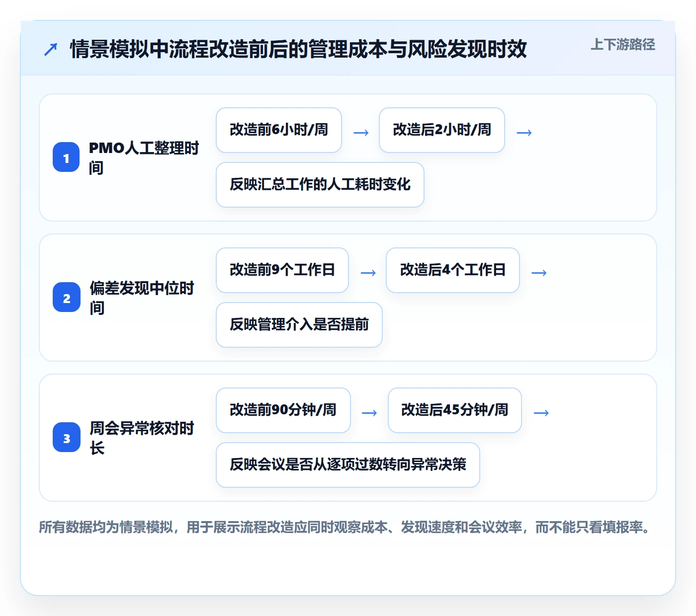696x616 pixels.
Task: Click the 改造前6小时/周 chip
Action: coord(279,130)
